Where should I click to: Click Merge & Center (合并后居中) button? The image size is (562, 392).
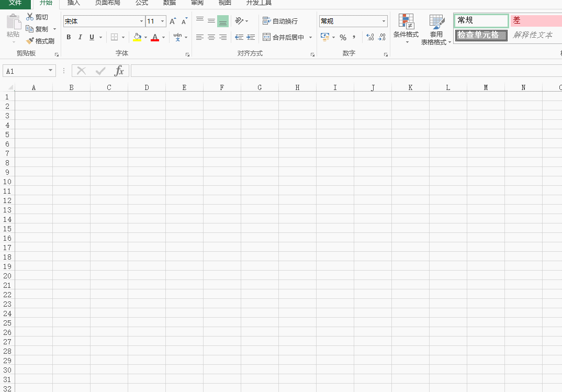click(x=284, y=38)
